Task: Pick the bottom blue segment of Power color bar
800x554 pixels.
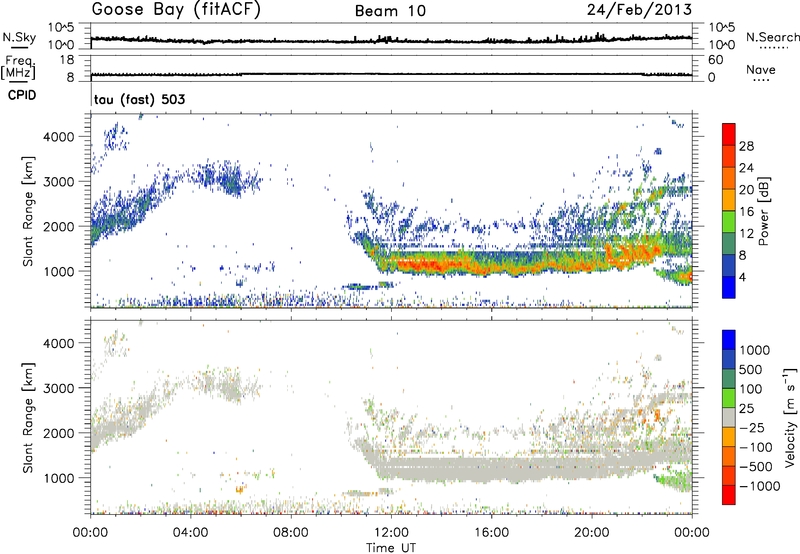Action: [x=729, y=288]
